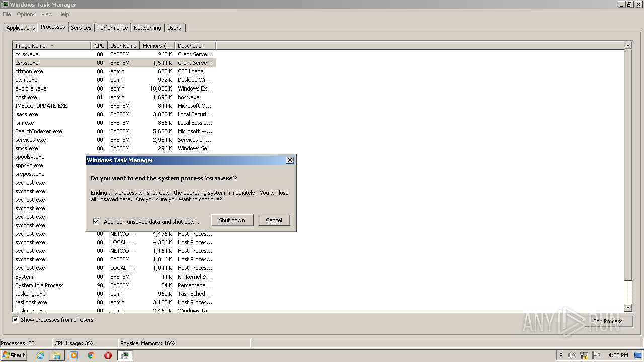Viewport: 644px width, 362px height.
Task: Click the 18,080 K memory value
Action: tap(161, 88)
